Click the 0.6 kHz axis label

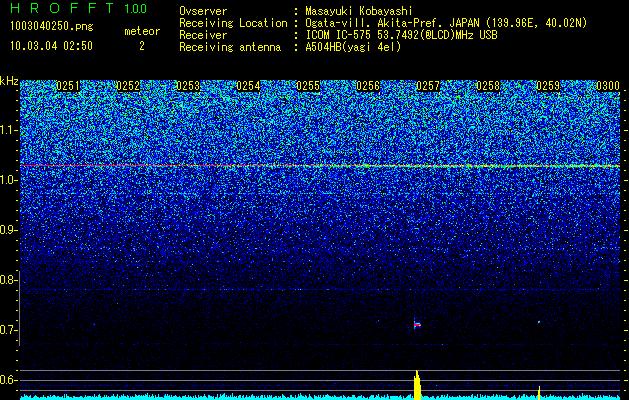coord(9,380)
